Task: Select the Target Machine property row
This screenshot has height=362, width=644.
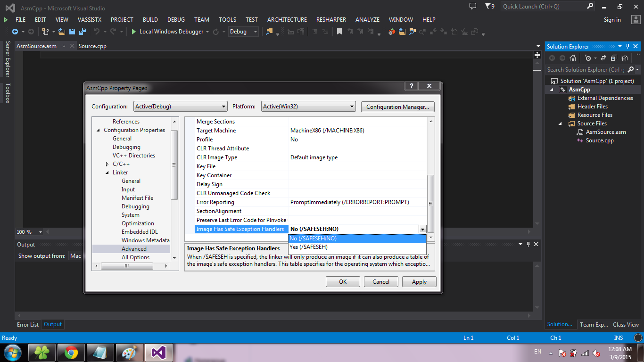Action: coord(311,131)
